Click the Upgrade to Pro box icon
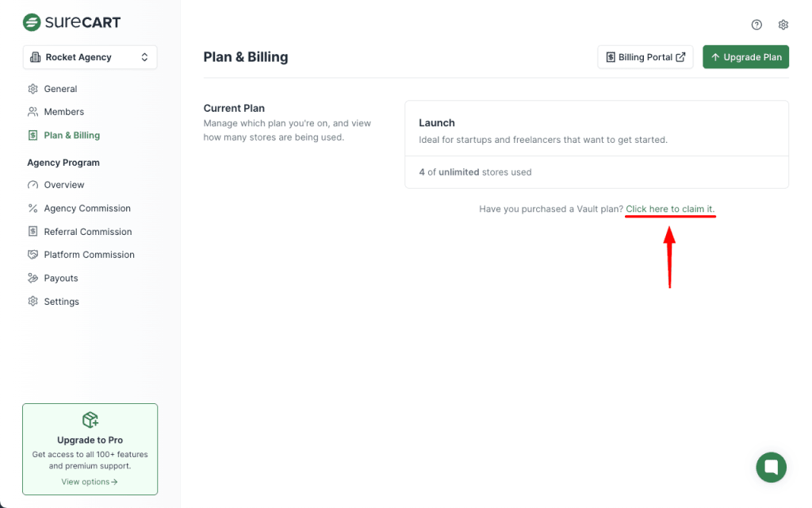The image size is (812, 508). tap(90, 420)
